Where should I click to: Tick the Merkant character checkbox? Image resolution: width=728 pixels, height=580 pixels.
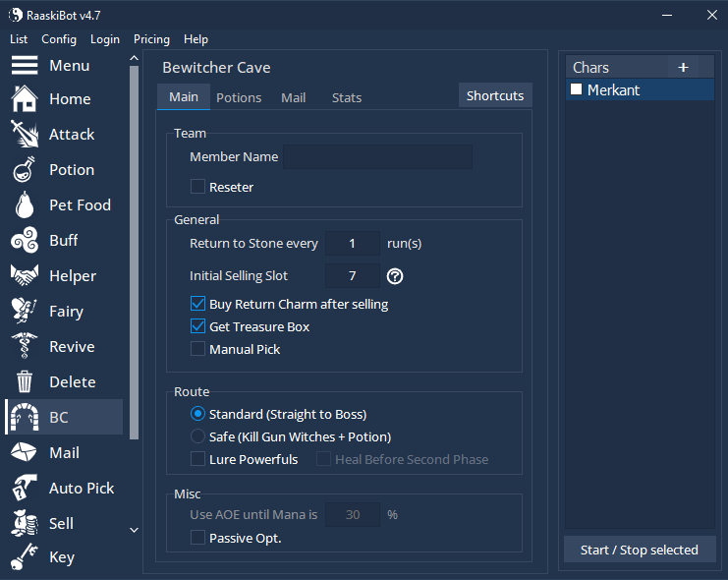(x=576, y=88)
